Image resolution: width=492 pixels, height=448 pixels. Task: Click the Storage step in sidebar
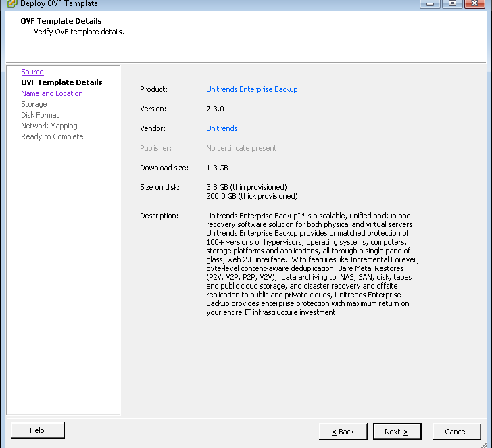click(34, 104)
